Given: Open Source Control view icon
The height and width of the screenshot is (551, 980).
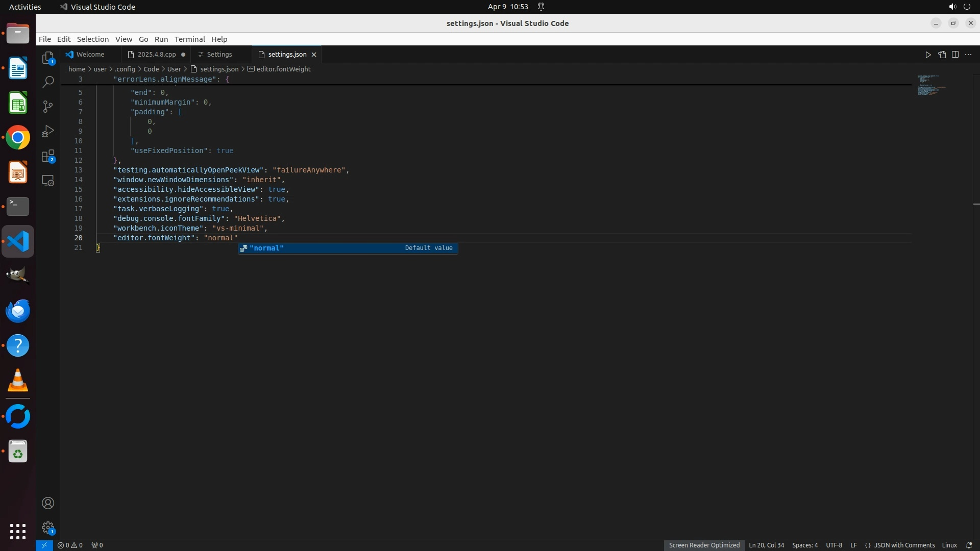Looking at the screenshot, I should point(48,107).
